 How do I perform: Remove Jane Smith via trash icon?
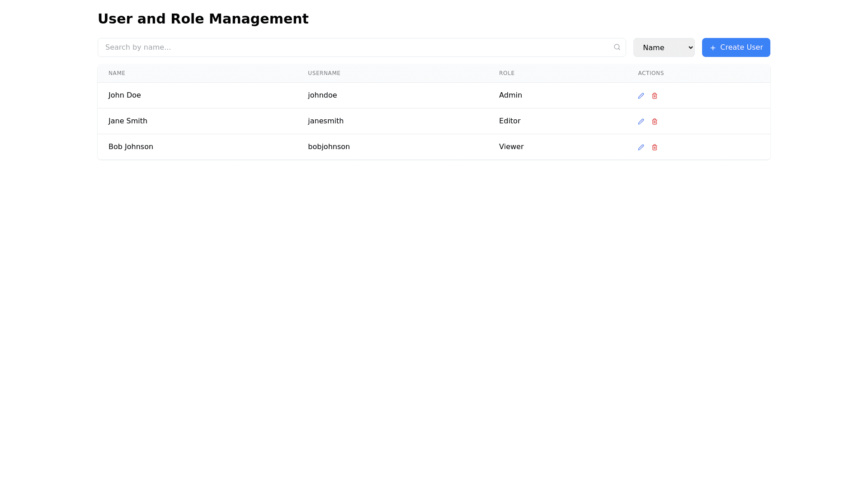[x=654, y=122]
